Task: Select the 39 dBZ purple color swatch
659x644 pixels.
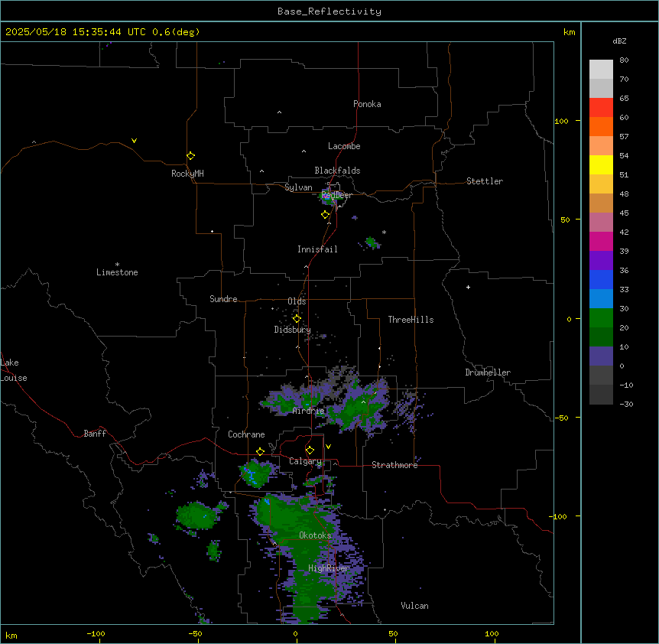Action: point(601,261)
